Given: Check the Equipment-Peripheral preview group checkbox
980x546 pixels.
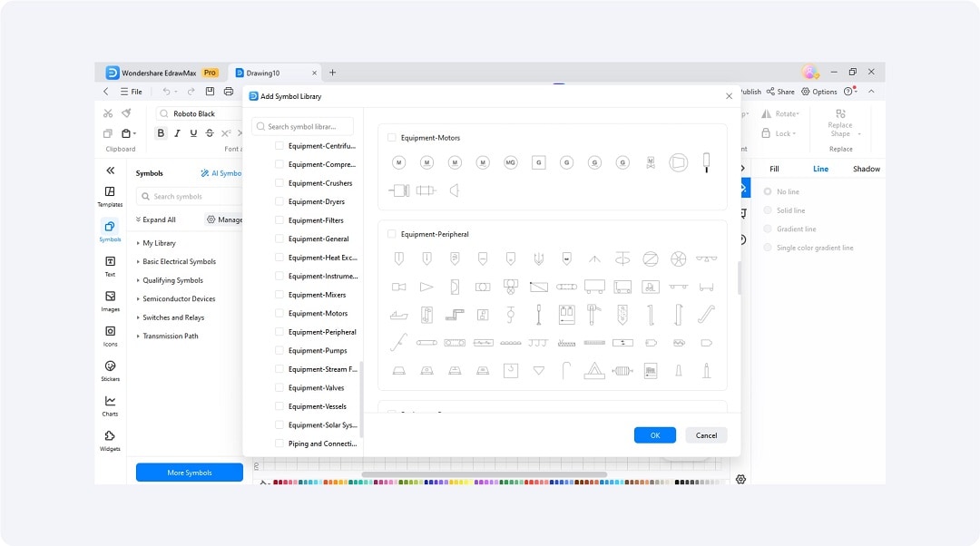Looking at the screenshot, I should coord(392,234).
